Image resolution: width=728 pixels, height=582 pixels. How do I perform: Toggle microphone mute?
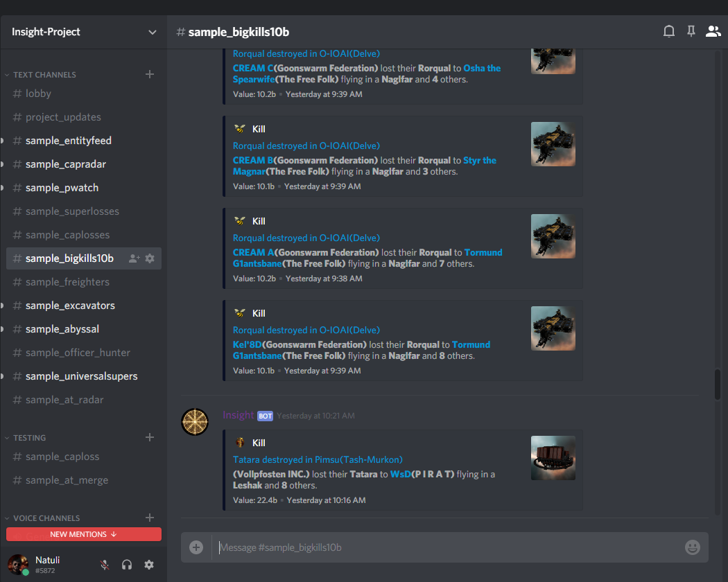tap(105, 565)
